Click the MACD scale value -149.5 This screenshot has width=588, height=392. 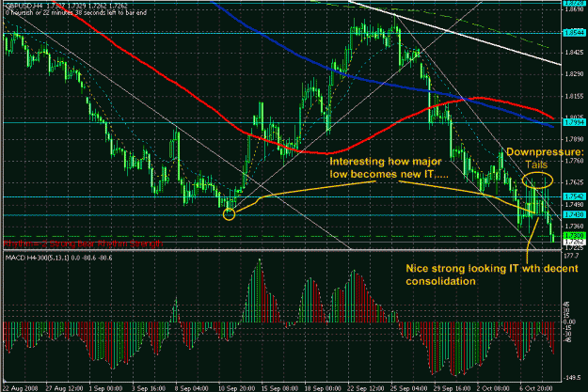pos(572,378)
